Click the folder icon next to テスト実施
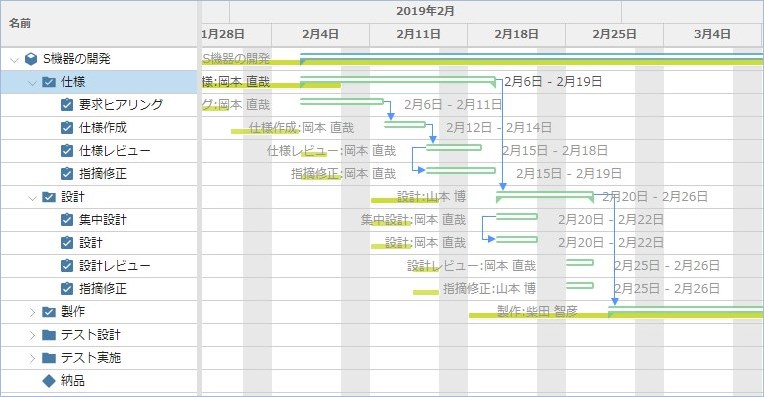Image resolution: width=764 pixels, height=397 pixels. [49, 358]
